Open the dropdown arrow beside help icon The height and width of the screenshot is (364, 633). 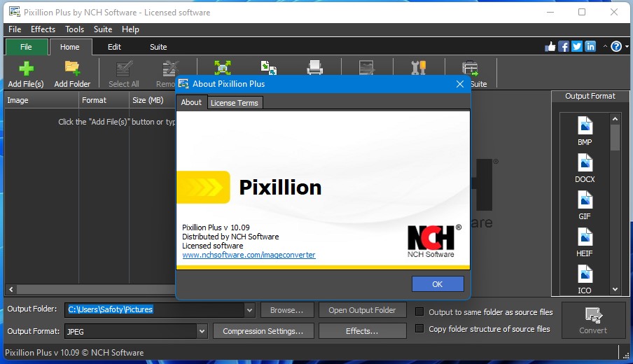click(x=627, y=47)
